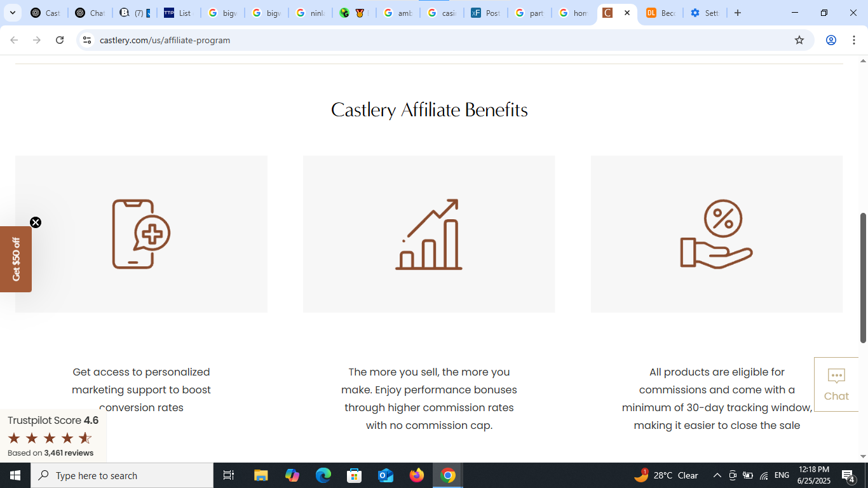
Task: Open Firefox from the taskbar
Action: tap(417, 475)
